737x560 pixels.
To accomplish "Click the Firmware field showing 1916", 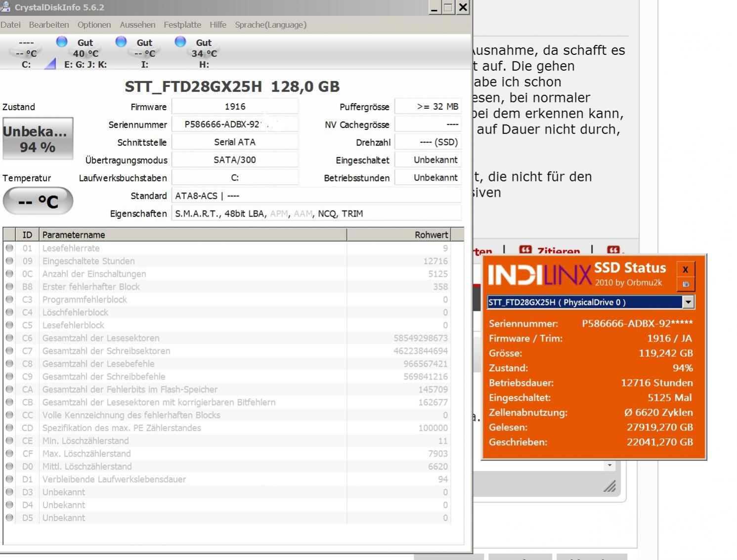I will (x=235, y=107).
